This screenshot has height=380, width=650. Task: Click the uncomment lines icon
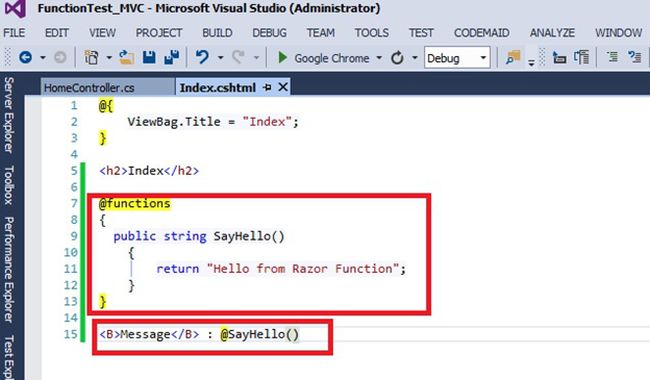click(635, 57)
